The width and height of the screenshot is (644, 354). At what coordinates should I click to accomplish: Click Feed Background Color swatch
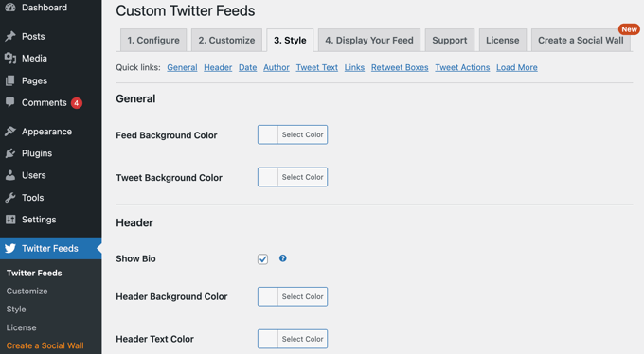[268, 134]
